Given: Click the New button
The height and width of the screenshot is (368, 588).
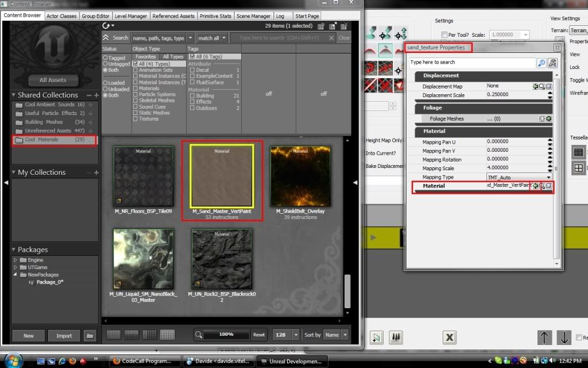Looking at the screenshot, I should (x=29, y=336).
